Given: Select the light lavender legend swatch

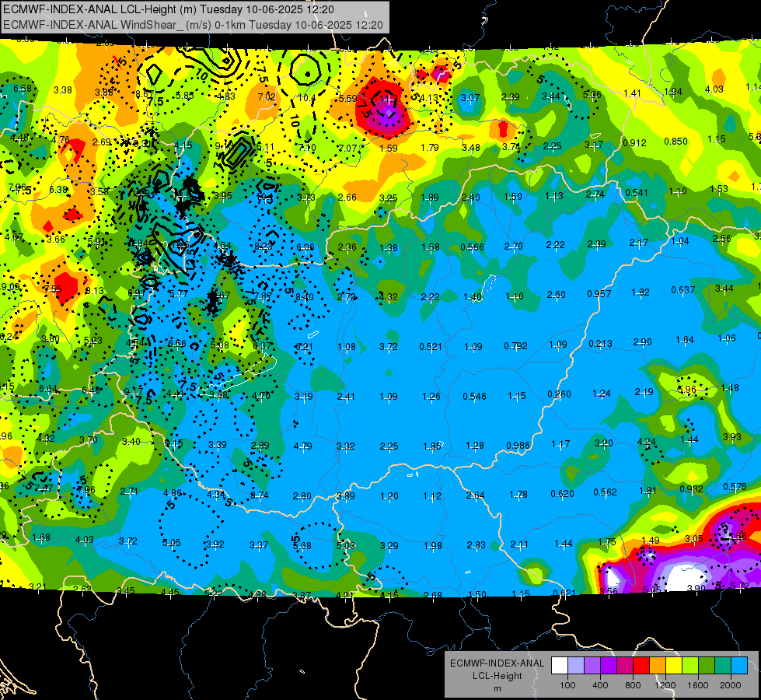Looking at the screenshot, I should 576,666.
